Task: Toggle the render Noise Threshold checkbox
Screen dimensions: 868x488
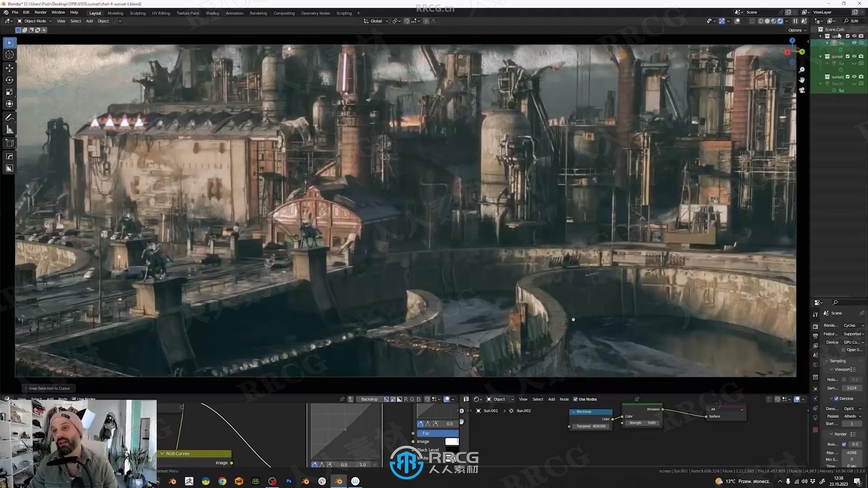Action: [844, 445]
